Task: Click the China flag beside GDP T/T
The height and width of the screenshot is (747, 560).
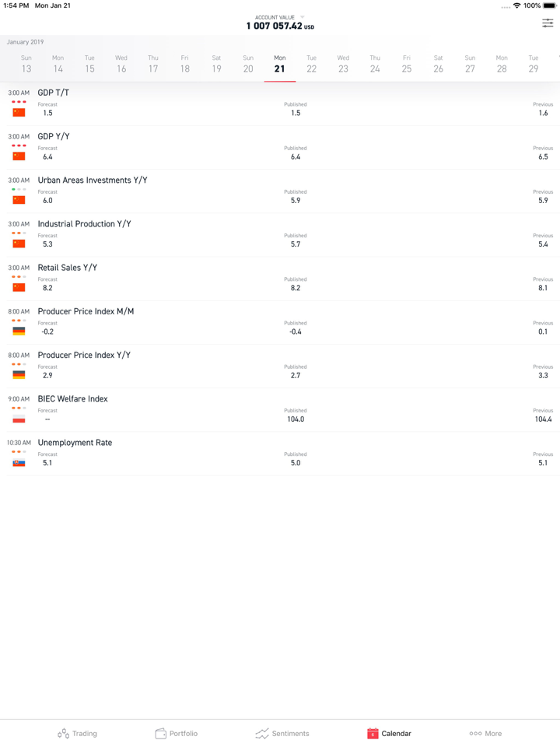Action: pos(19,113)
